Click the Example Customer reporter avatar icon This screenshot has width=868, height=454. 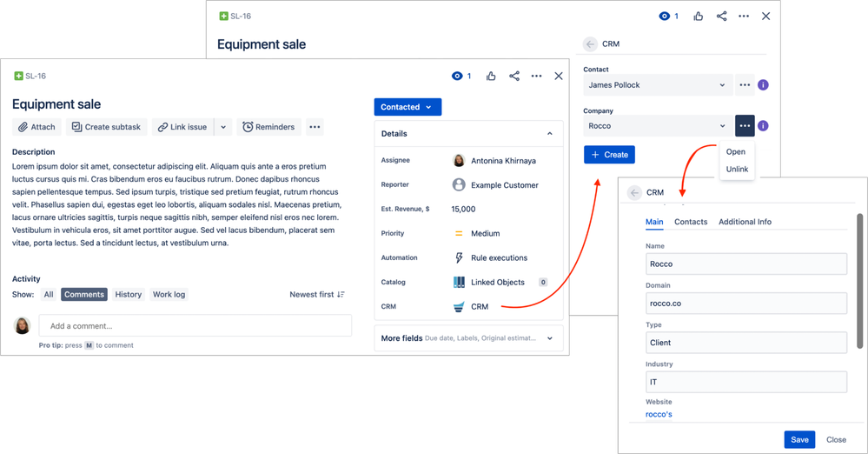[x=459, y=184]
